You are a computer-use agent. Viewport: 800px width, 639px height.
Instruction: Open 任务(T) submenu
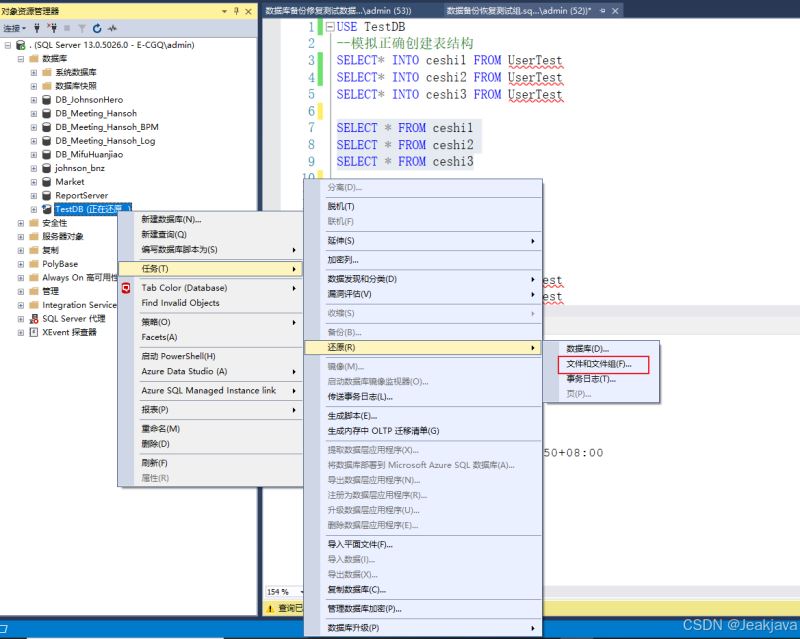pyautogui.click(x=210, y=268)
